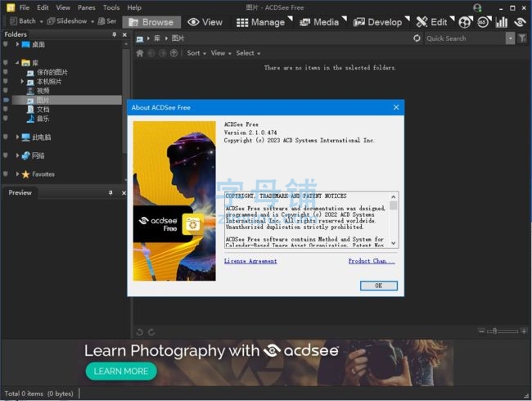Toggle Easy-Select marker for 桌面

[6, 44]
